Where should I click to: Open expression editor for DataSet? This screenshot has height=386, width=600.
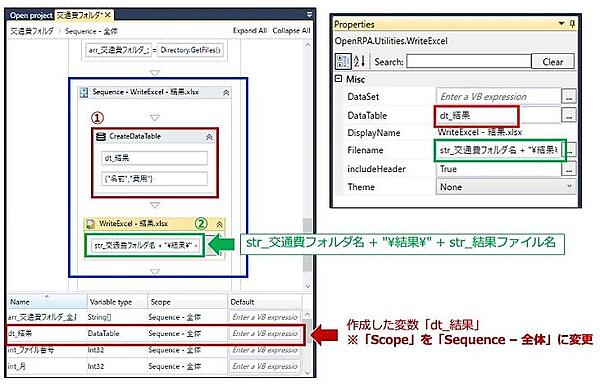click(569, 96)
